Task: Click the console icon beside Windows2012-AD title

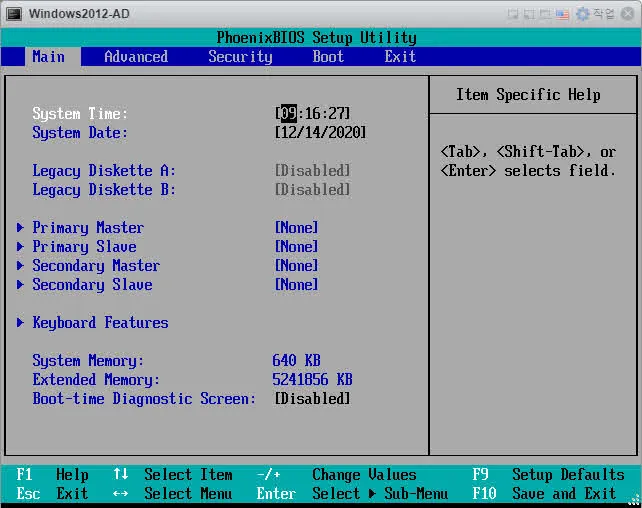Action: pyautogui.click(x=14, y=14)
